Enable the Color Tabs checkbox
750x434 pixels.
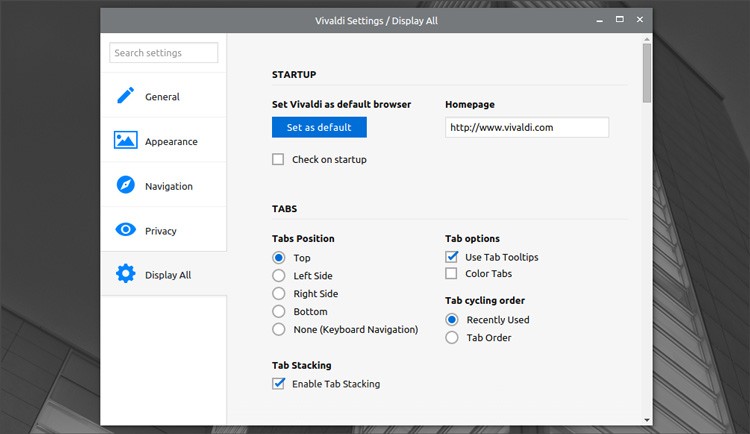click(x=452, y=273)
